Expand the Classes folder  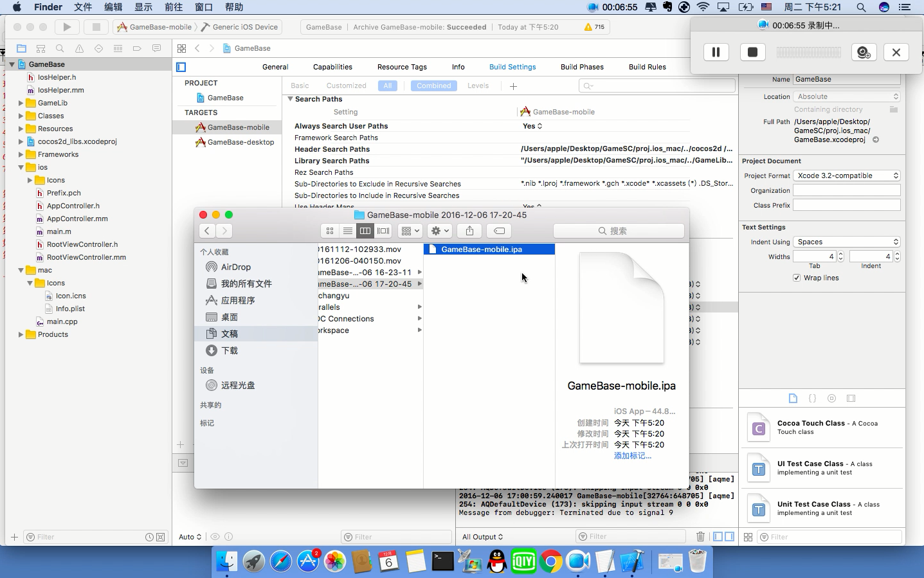pyautogui.click(x=21, y=116)
